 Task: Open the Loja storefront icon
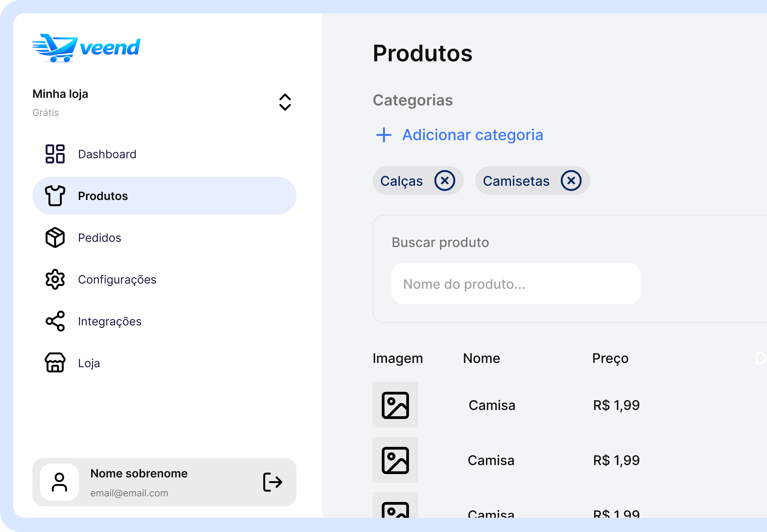click(55, 363)
